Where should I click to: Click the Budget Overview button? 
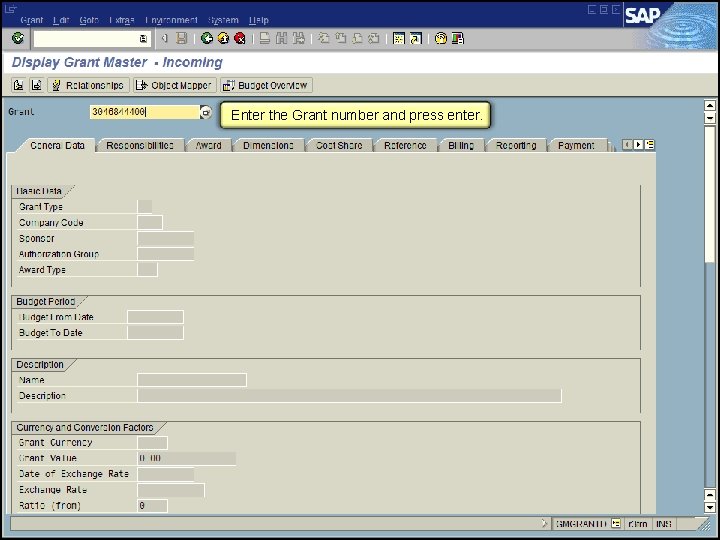coord(266,85)
